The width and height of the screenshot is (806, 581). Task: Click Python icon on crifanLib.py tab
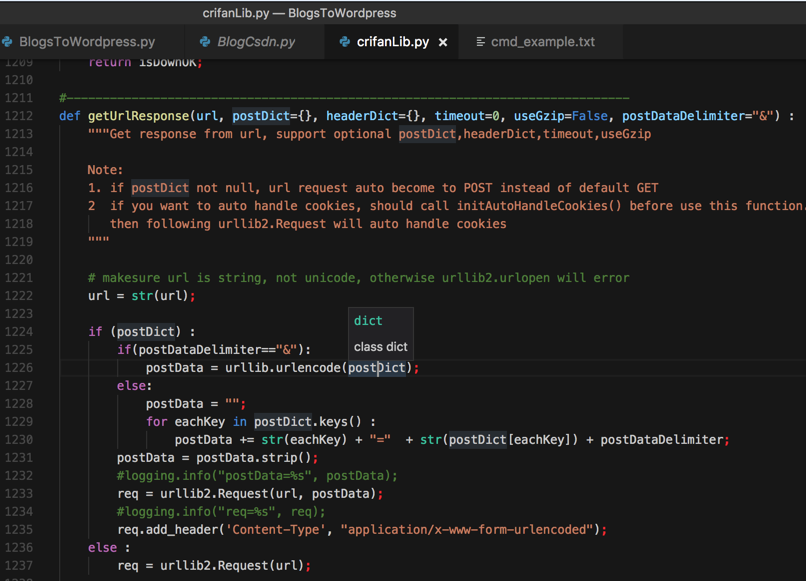click(x=345, y=42)
